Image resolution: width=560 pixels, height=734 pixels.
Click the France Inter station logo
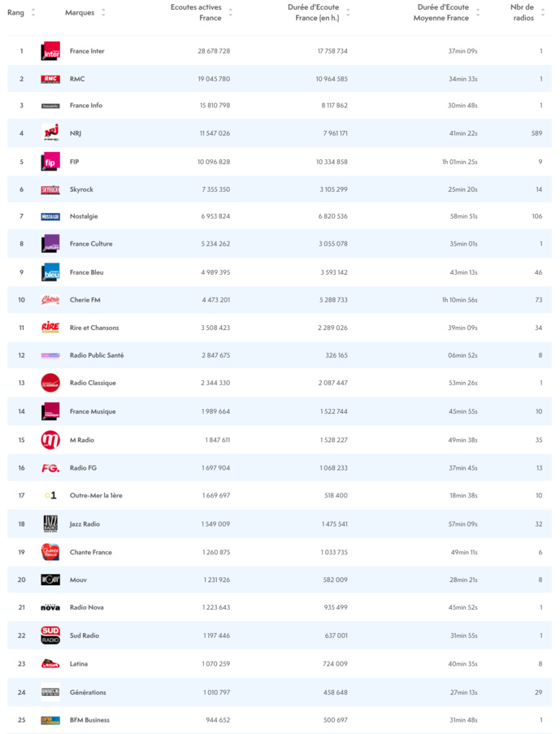[50, 50]
